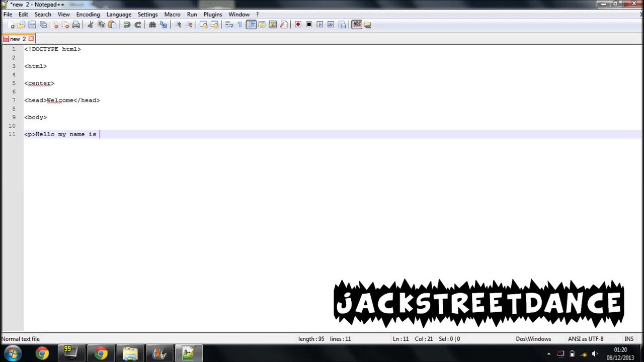
Task: Cut selection with the scissors icon
Action: pos(91,25)
